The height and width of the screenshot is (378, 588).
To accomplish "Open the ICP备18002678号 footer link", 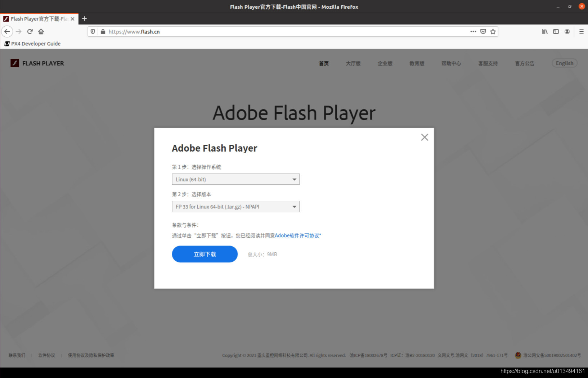I will (368, 355).
